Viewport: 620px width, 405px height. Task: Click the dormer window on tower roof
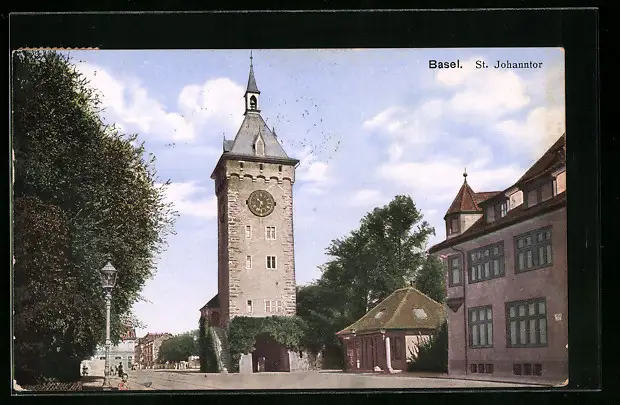(259, 146)
